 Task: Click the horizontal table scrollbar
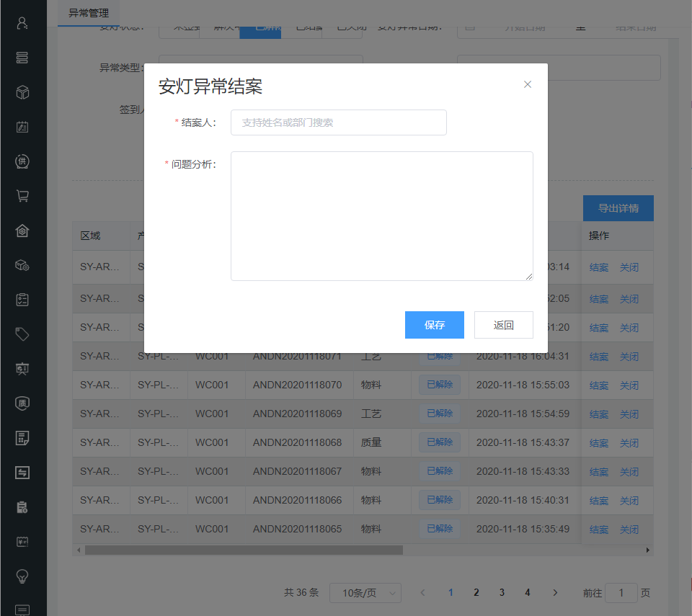(x=244, y=550)
